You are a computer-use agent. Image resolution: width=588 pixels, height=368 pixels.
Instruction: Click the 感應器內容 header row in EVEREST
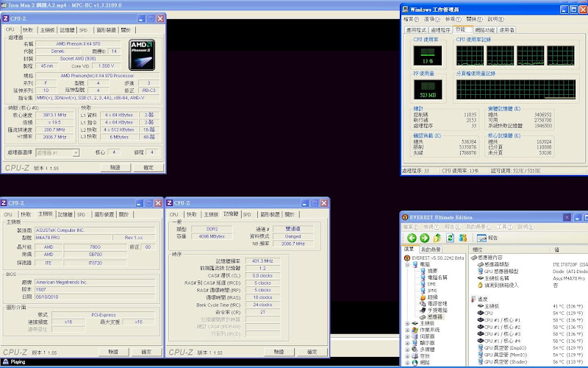[487, 258]
